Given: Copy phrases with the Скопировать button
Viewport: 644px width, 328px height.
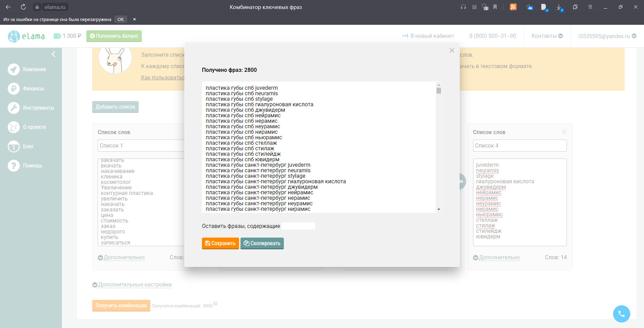Looking at the screenshot, I should 262,243.
